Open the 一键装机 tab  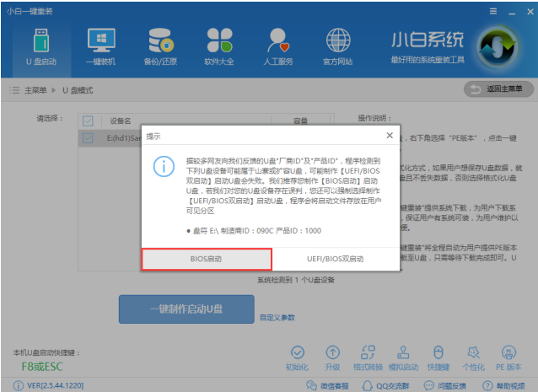[101, 47]
